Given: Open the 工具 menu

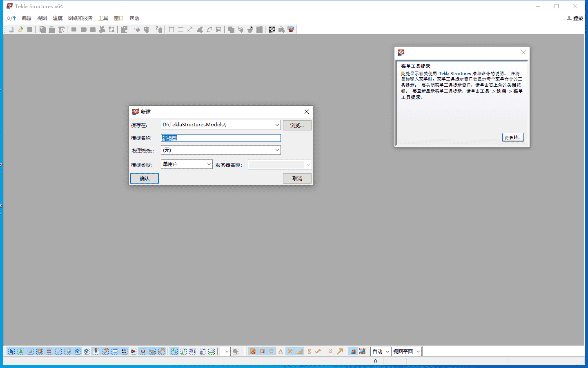Looking at the screenshot, I should coord(103,18).
